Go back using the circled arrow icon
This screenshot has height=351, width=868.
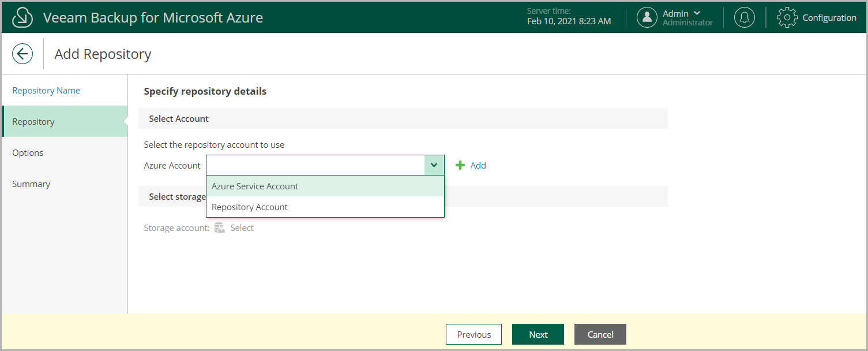point(22,54)
